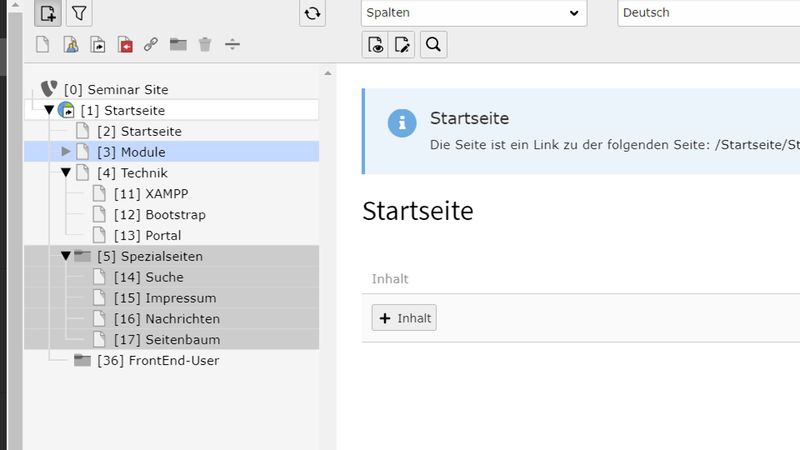Image resolution: width=800 pixels, height=450 pixels.
Task: Select the recycler trash page type icon
Action: [x=205, y=44]
